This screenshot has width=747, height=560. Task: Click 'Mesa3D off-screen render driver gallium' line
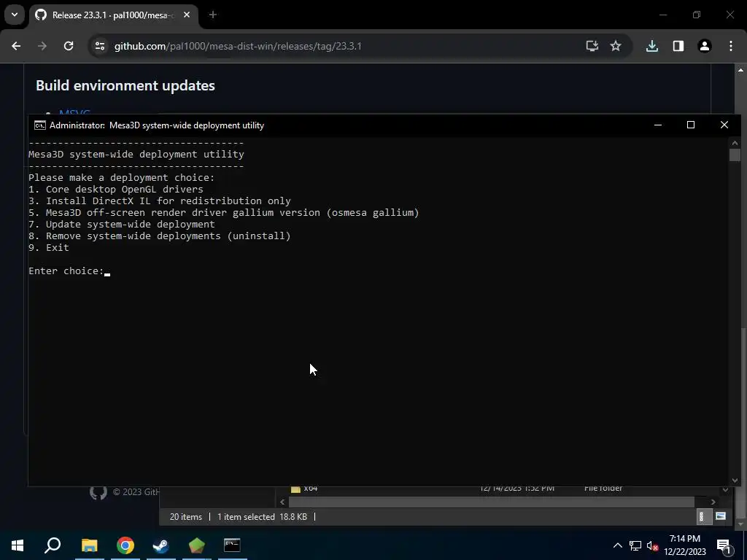(x=224, y=212)
